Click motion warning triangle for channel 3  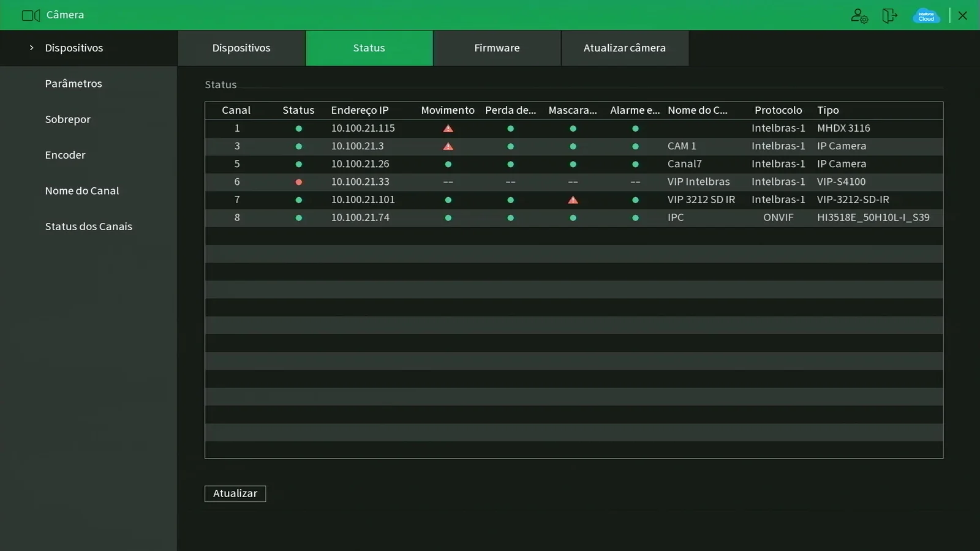point(448,146)
